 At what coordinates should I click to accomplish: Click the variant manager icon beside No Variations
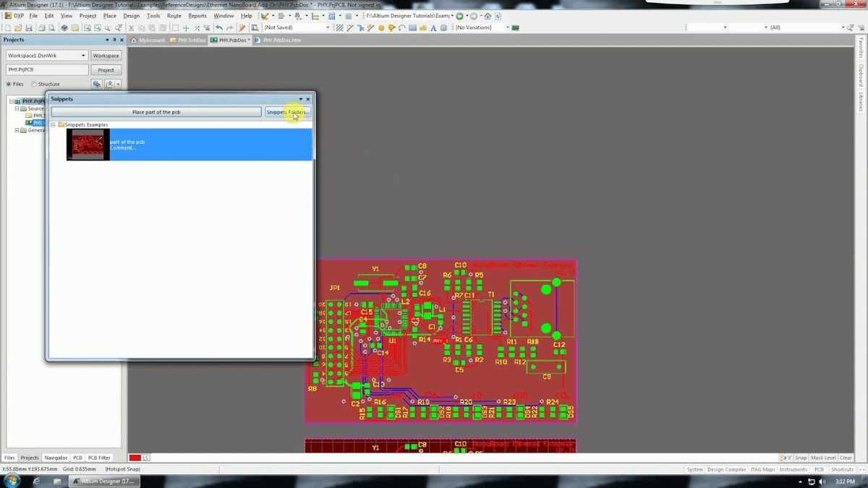(515, 27)
